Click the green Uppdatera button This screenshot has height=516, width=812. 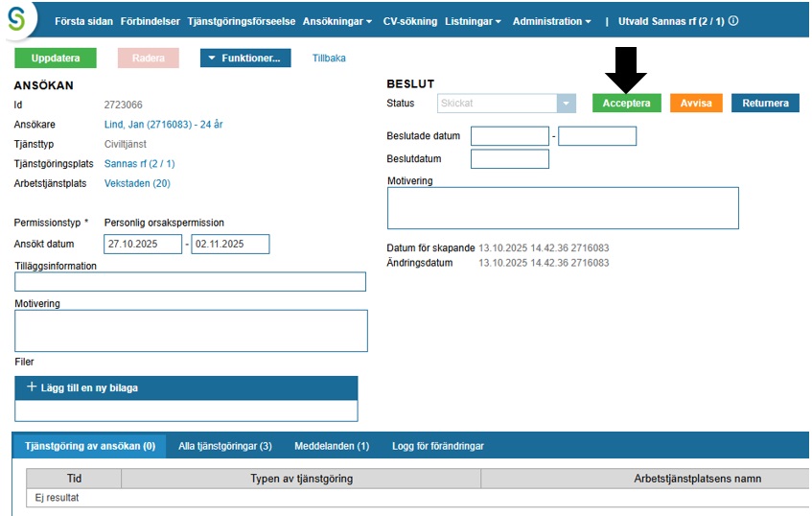click(56, 59)
